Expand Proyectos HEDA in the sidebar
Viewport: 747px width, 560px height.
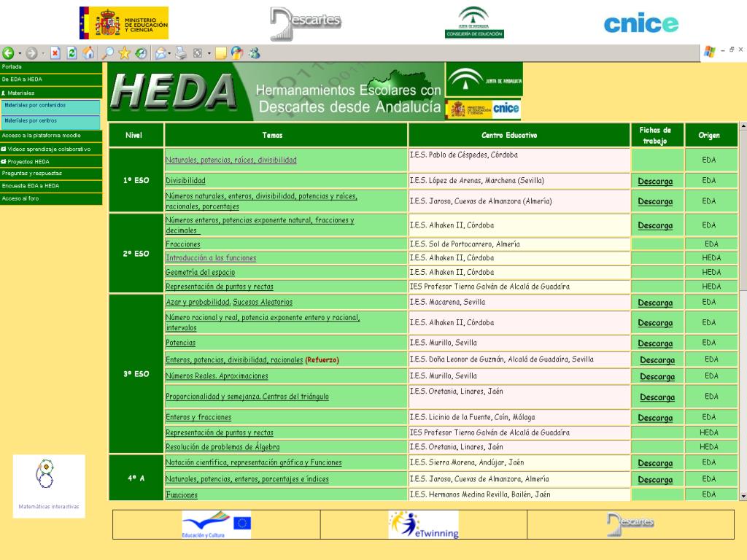(x=4, y=161)
